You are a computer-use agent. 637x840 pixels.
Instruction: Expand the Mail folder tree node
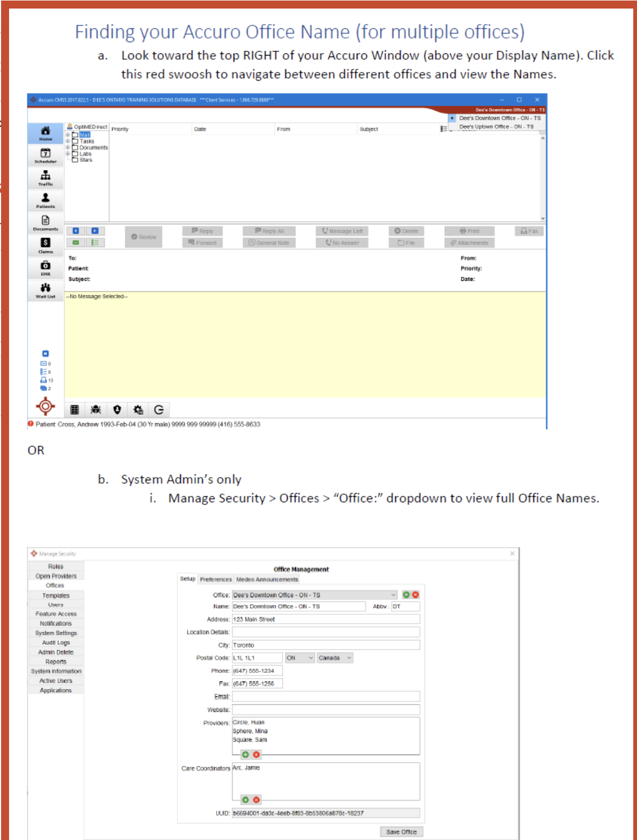68,135
